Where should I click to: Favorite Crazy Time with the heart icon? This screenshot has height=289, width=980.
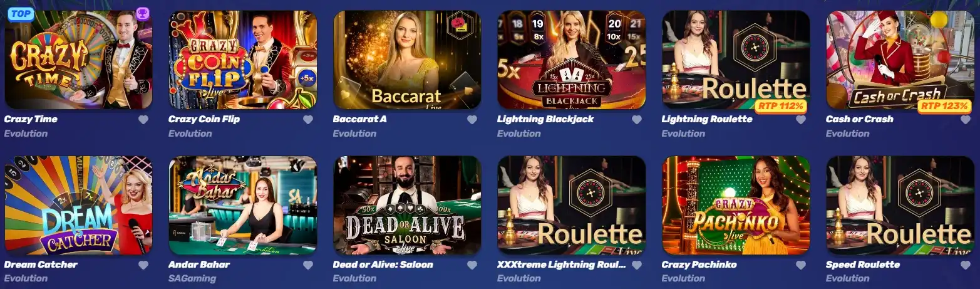(143, 120)
